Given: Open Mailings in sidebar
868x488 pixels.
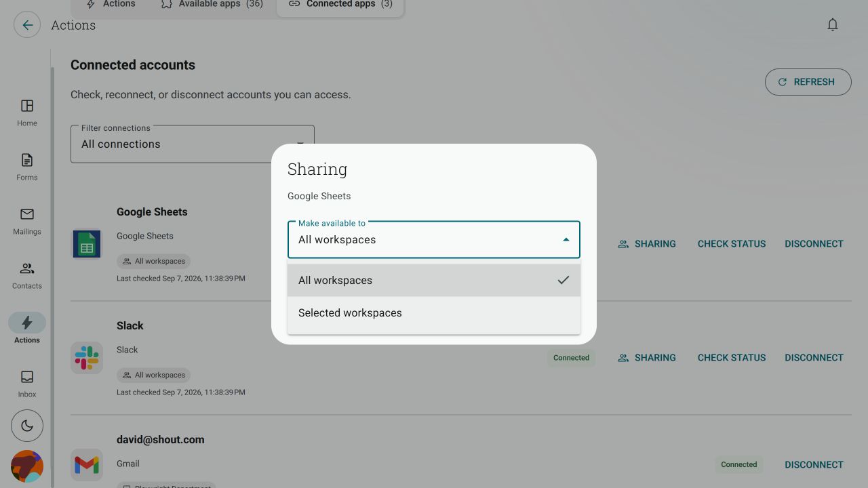Looking at the screenshot, I should (x=27, y=222).
